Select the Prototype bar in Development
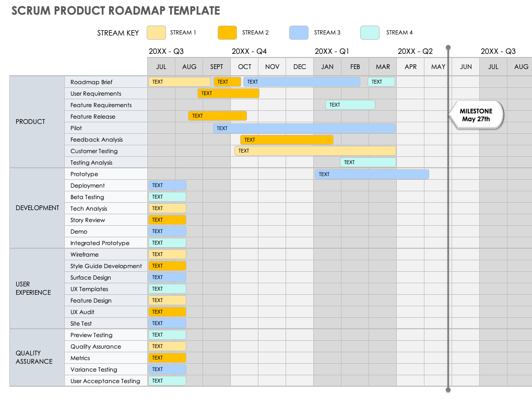Screen dimensions: 532x404 click(x=372, y=174)
